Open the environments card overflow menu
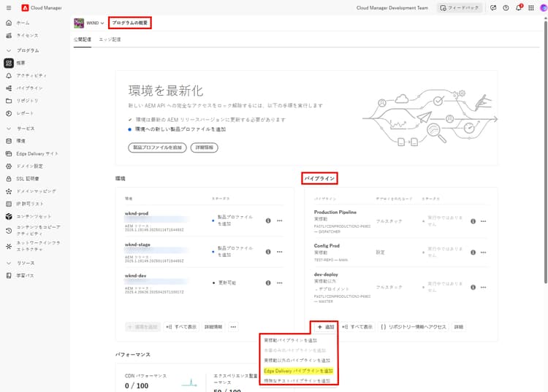Screen dimensions: 548x392 pyautogui.click(x=233, y=327)
